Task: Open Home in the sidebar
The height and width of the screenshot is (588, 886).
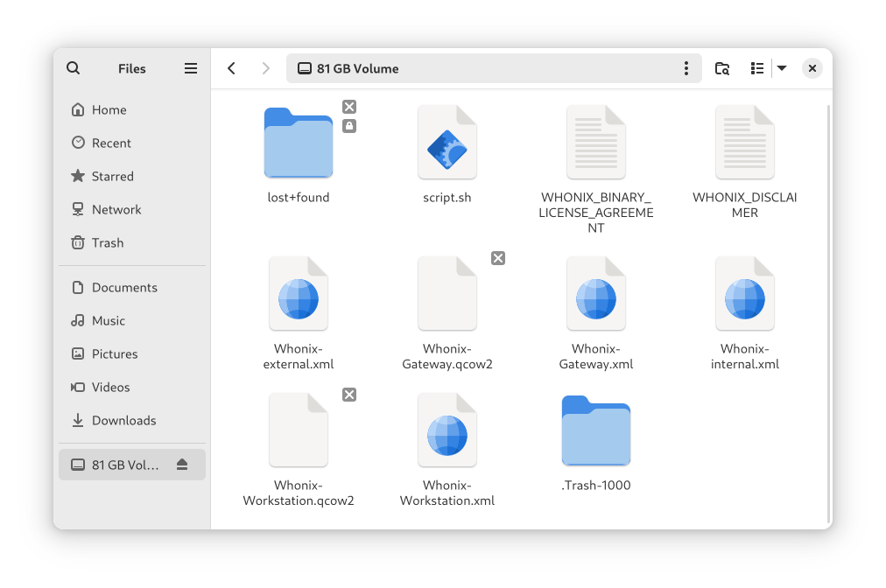Action: tap(132, 109)
